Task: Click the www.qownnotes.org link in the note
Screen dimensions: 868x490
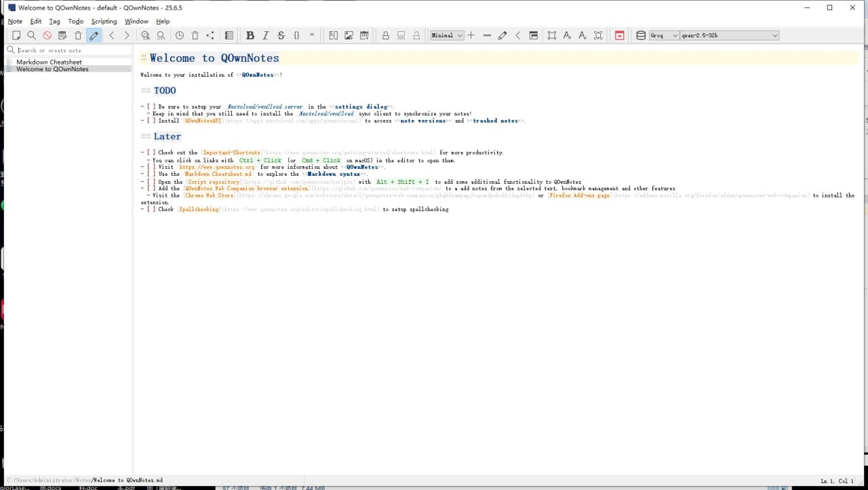Action: pos(217,167)
